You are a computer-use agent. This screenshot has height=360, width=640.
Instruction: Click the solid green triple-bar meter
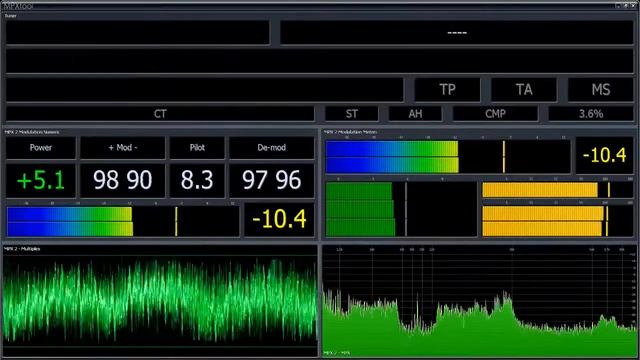click(x=401, y=209)
